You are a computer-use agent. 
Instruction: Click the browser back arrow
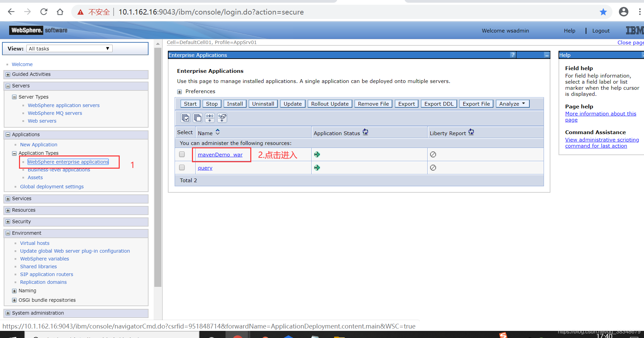tap(11, 12)
